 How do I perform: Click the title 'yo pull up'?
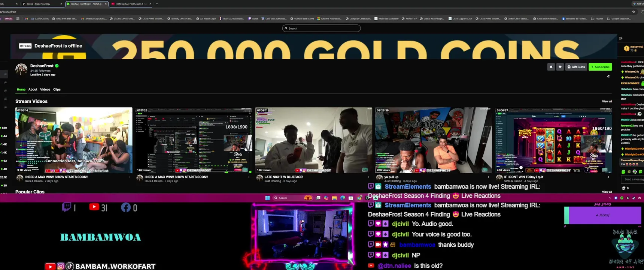[391, 177]
